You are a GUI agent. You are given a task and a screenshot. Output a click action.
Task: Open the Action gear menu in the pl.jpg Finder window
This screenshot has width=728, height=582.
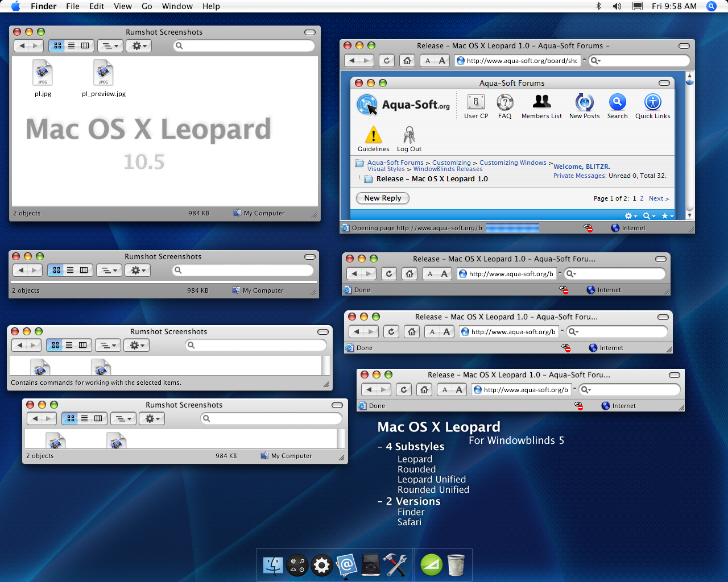coord(139,45)
